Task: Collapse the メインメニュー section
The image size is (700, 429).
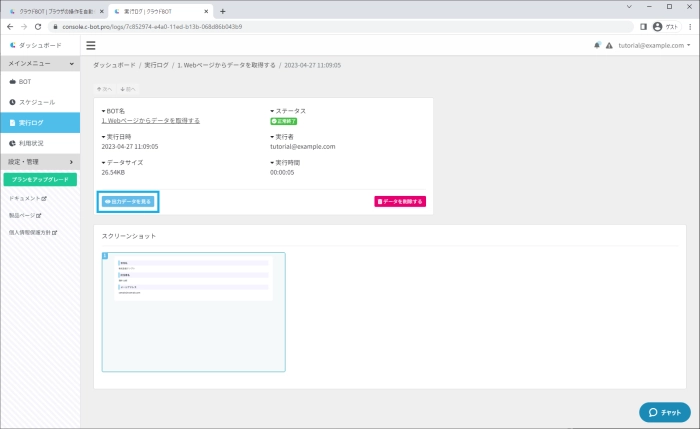Action: coord(40,63)
